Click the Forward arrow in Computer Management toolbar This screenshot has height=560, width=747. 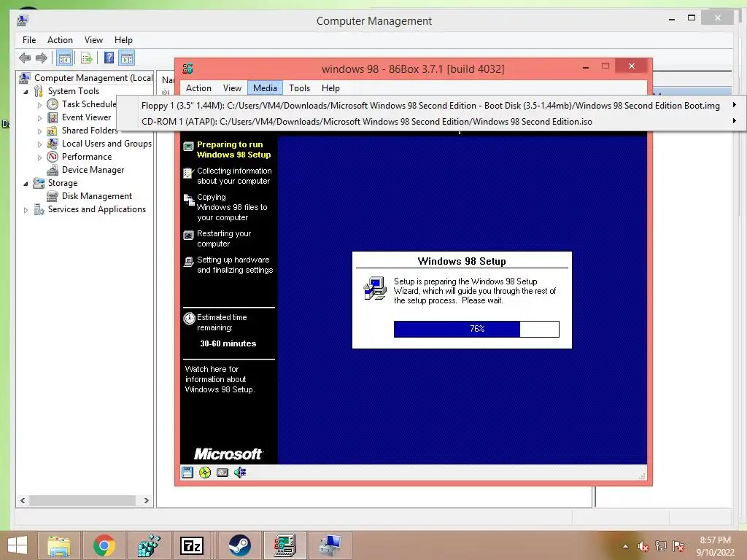[42, 58]
